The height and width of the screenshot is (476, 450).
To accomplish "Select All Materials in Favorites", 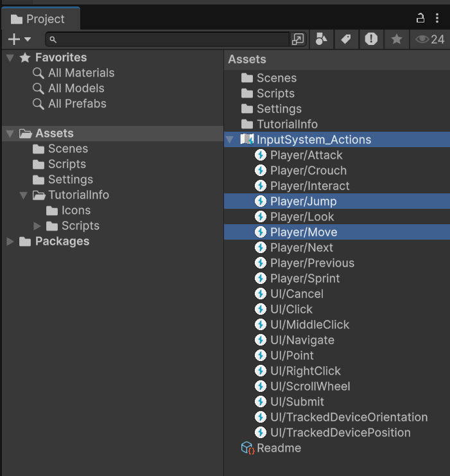I will (x=81, y=73).
